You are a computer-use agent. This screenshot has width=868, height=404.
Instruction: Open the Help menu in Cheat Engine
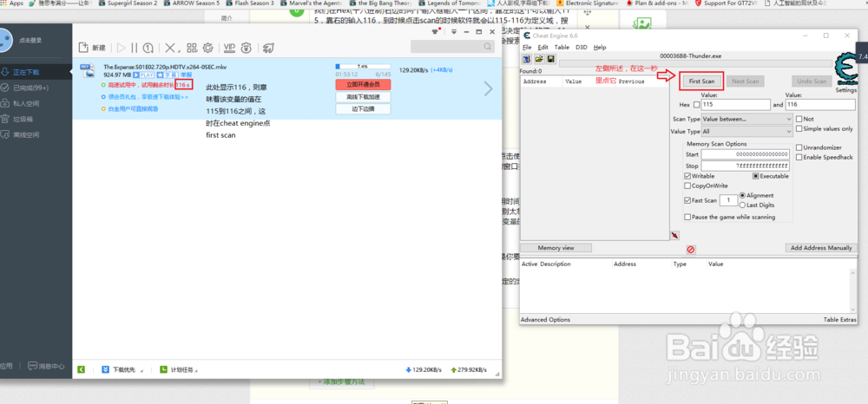[x=600, y=47]
